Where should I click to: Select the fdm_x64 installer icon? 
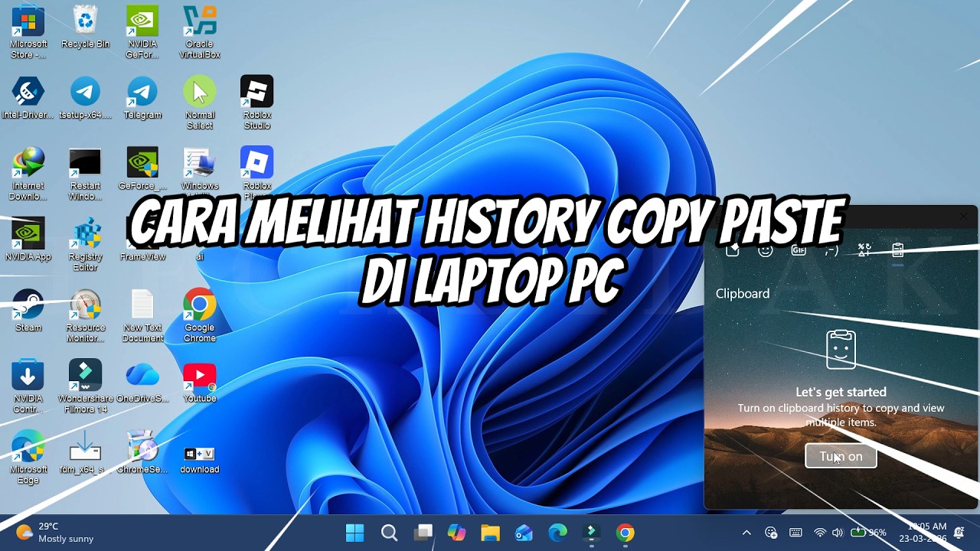pyautogui.click(x=85, y=453)
